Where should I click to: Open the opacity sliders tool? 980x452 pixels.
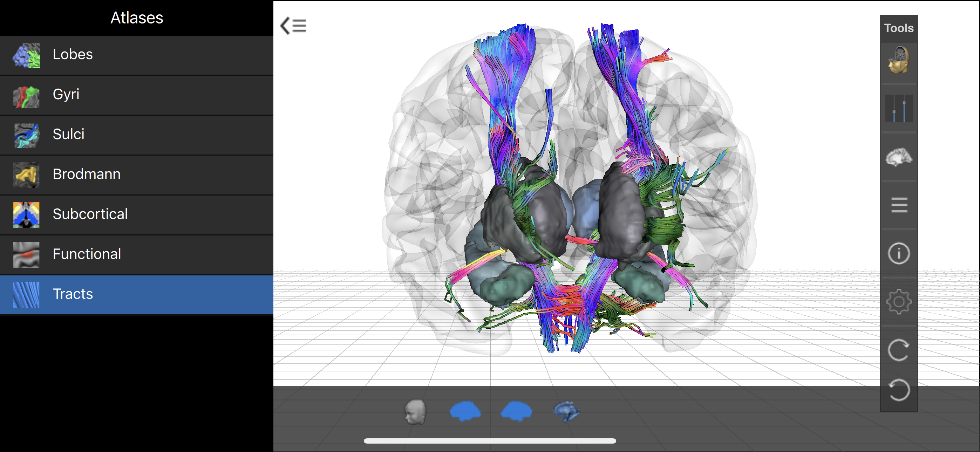point(899,108)
